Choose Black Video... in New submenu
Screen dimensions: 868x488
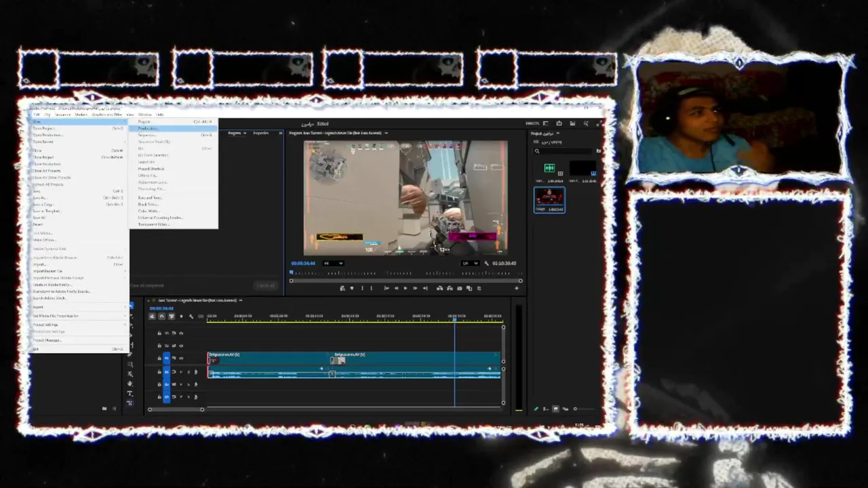173,204
